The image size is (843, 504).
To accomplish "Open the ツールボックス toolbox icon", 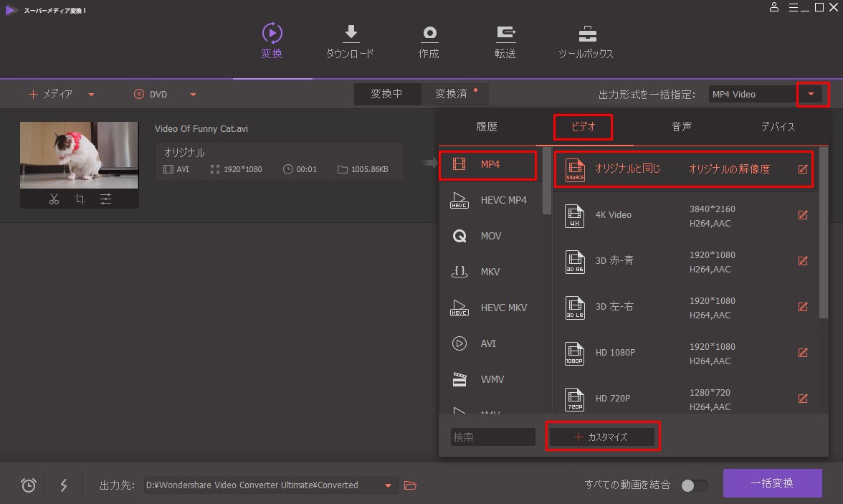I will (x=586, y=42).
